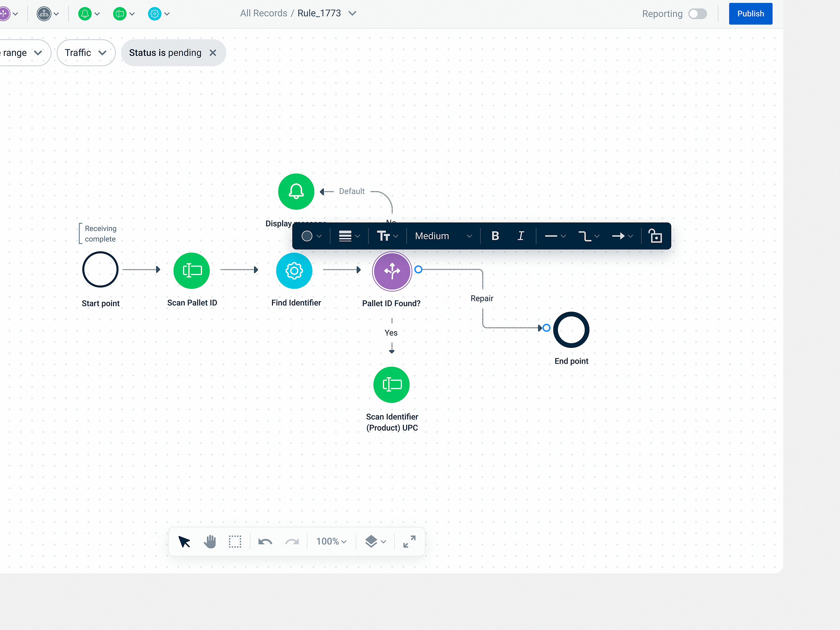The image size is (840, 630).
Task: Apply italic formatting
Action: [x=521, y=236]
